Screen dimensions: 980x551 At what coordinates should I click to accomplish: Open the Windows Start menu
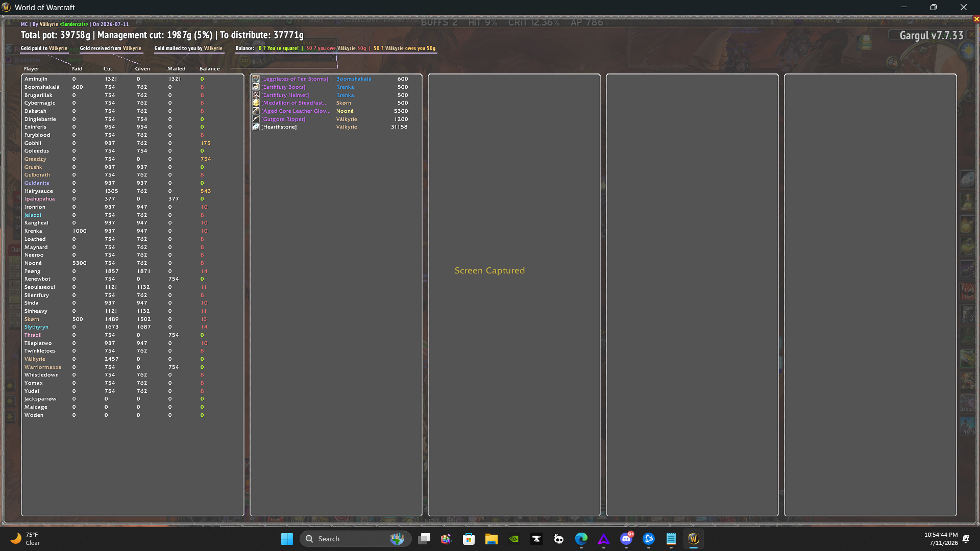coord(287,539)
